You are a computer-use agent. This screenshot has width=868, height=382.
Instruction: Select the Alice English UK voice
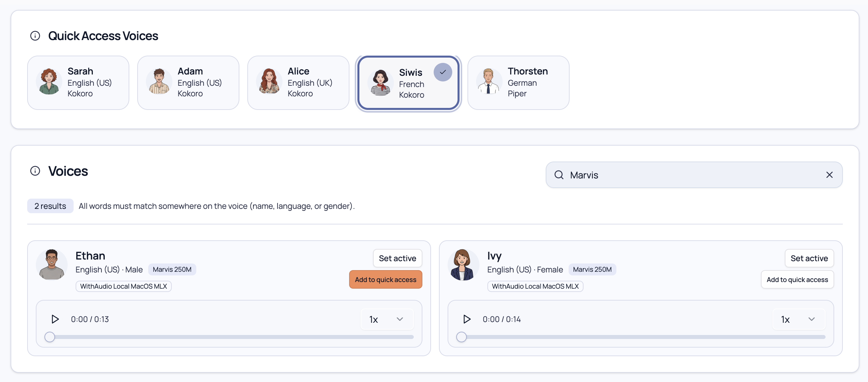pos(298,82)
